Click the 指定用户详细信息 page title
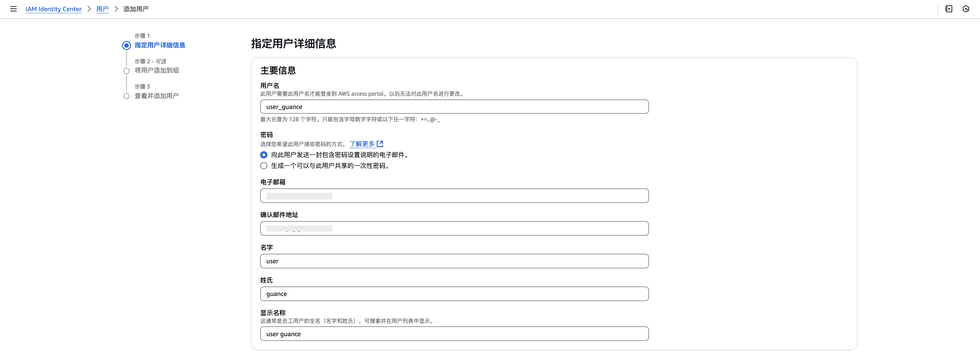The height and width of the screenshot is (359, 980). pyautogui.click(x=294, y=44)
